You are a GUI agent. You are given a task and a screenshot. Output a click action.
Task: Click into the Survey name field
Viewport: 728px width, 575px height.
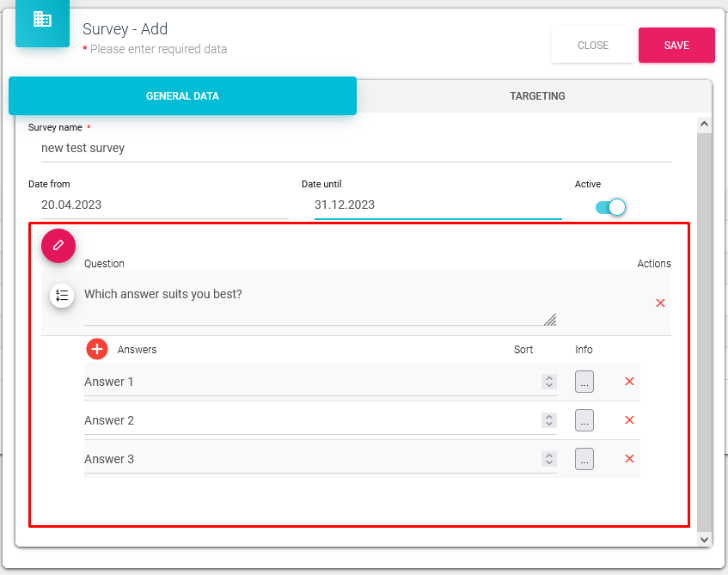coord(352,148)
